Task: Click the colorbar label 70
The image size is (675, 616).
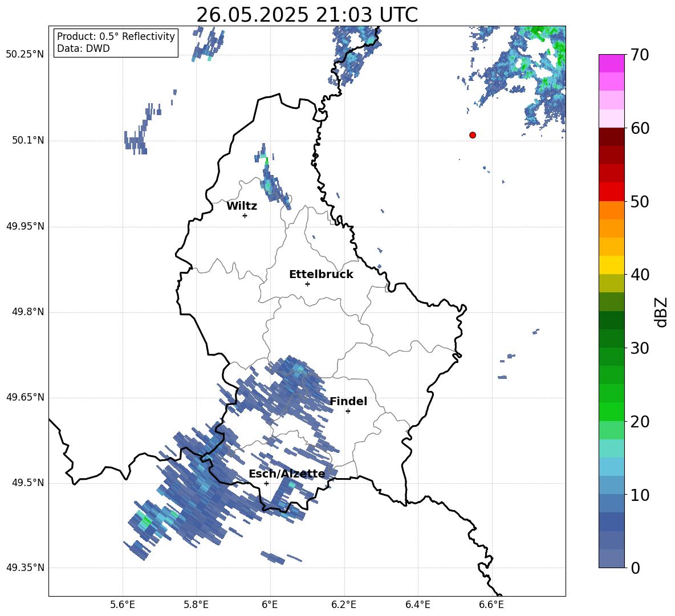Action: click(x=640, y=55)
